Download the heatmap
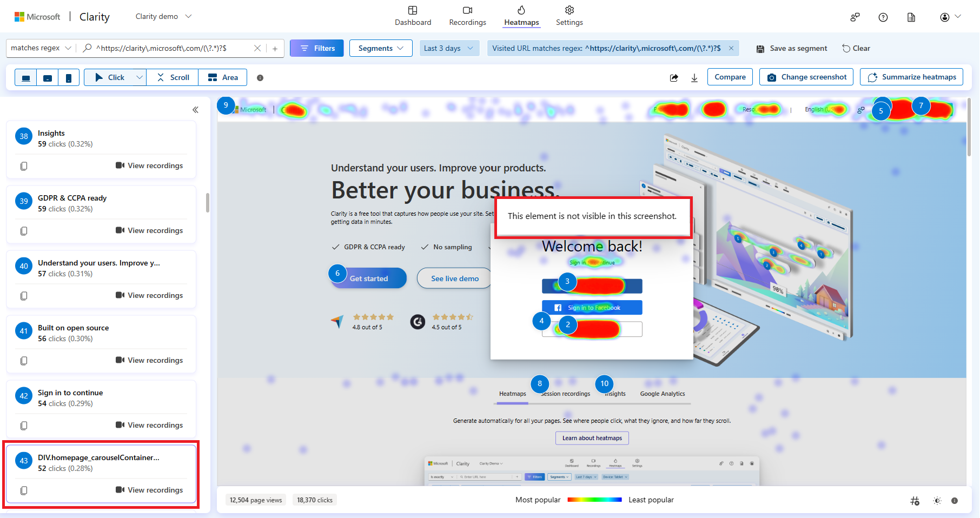Screen dimensions: 980x518 tap(694, 78)
